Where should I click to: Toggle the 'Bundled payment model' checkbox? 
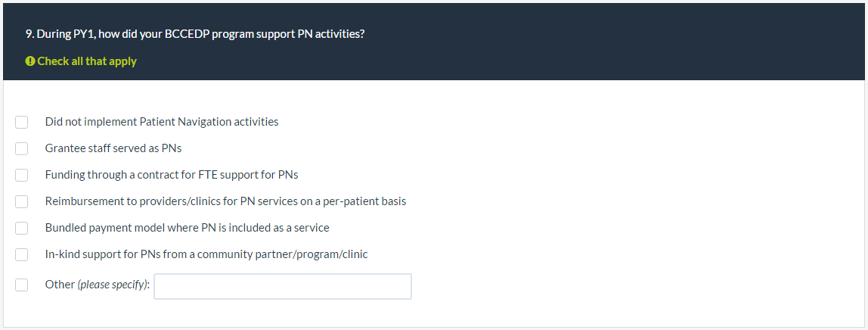pyautogui.click(x=22, y=228)
